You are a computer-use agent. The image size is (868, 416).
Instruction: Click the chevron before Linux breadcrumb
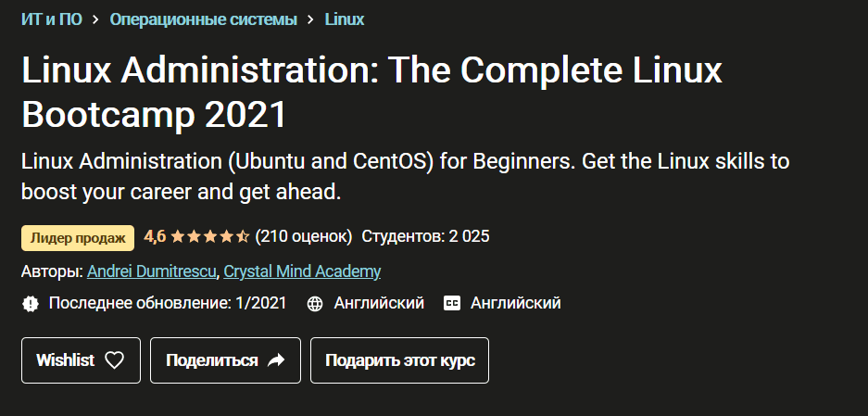310,19
